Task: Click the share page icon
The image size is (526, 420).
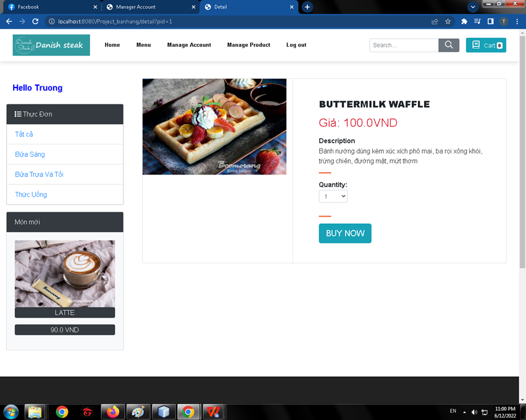Action: [435, 22]
